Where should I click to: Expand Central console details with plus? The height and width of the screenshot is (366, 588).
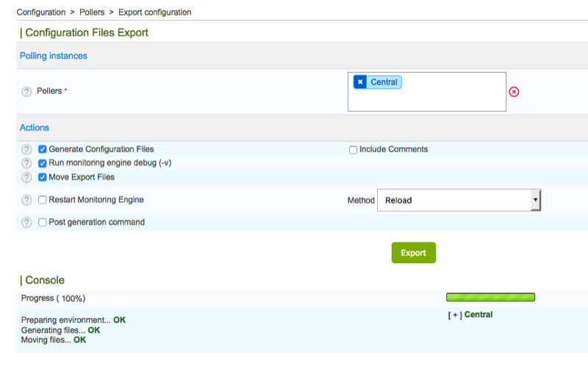click(455, 315)
